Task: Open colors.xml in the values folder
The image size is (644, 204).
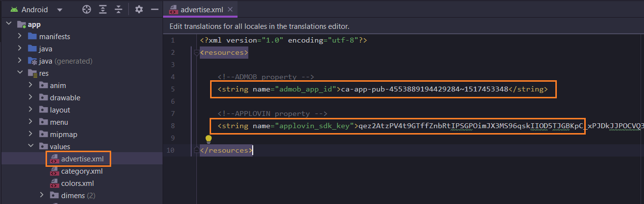Action: pos(77,183)
